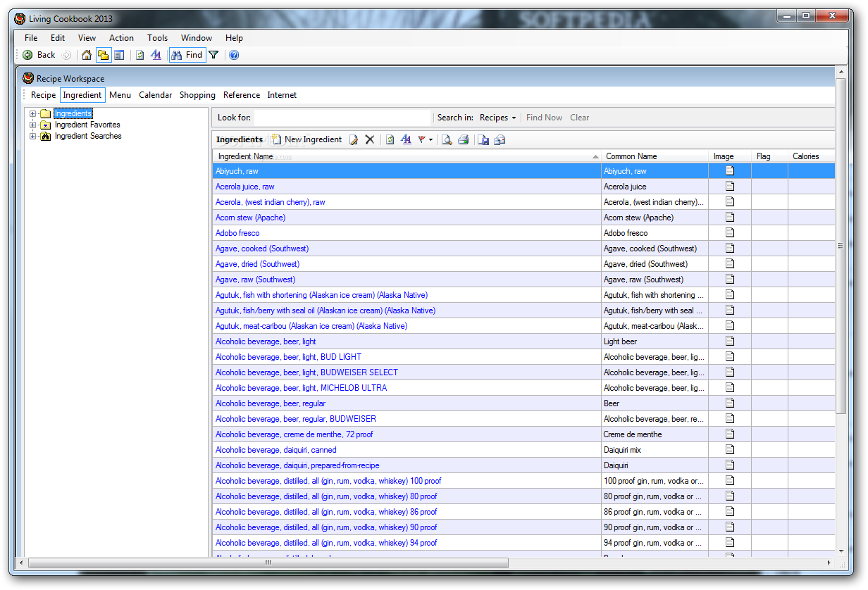Click the Find Now button
This screenshot has width=868, height=590.
click(x=544, y=118)
